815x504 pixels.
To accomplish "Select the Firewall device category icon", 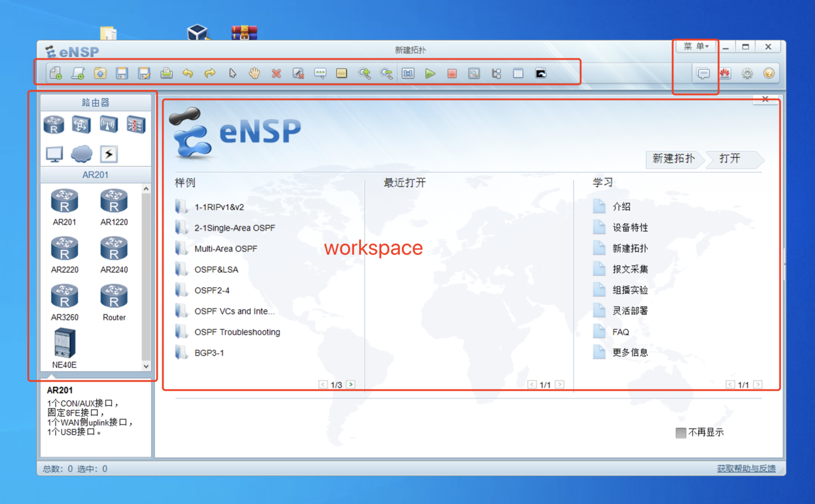I will (x=136, y=124).
